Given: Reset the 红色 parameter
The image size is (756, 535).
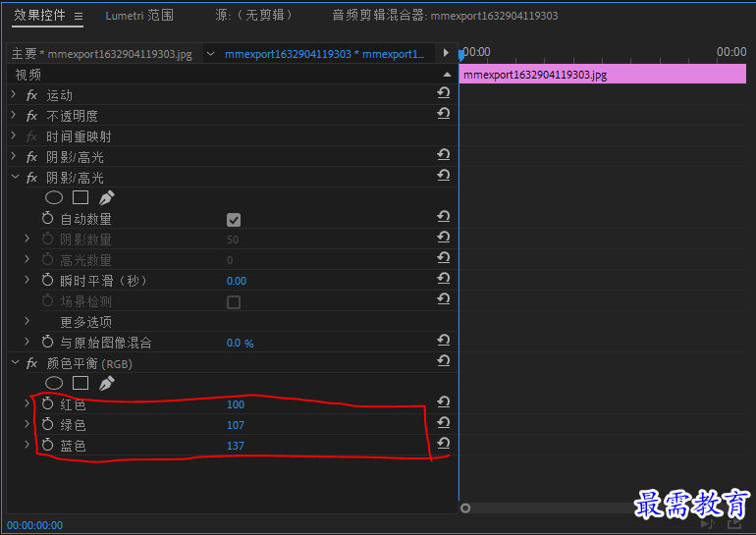Looking at the screenshot, I should (x=444, y=401).
